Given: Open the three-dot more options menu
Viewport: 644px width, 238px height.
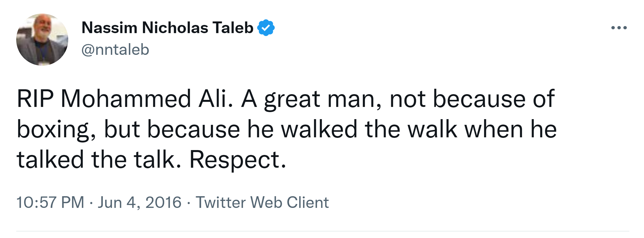Looking at the screenshot, I should click(619, 28).
